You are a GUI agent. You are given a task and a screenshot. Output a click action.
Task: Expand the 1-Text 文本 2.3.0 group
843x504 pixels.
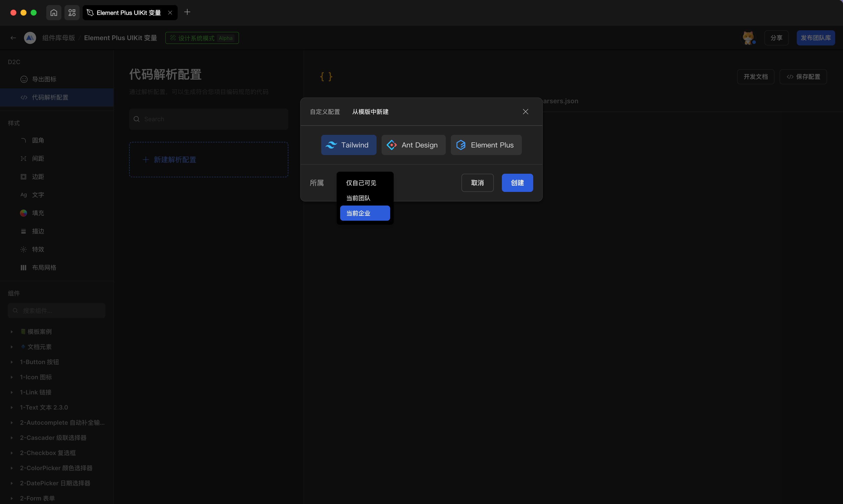(12, 408)
